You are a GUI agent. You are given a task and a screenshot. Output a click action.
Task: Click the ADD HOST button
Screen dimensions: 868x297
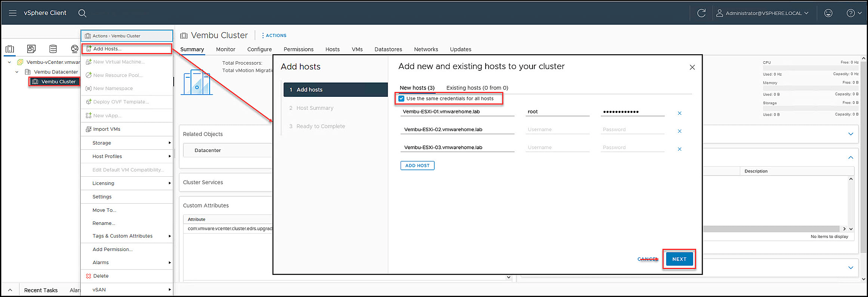click(418, 165)
